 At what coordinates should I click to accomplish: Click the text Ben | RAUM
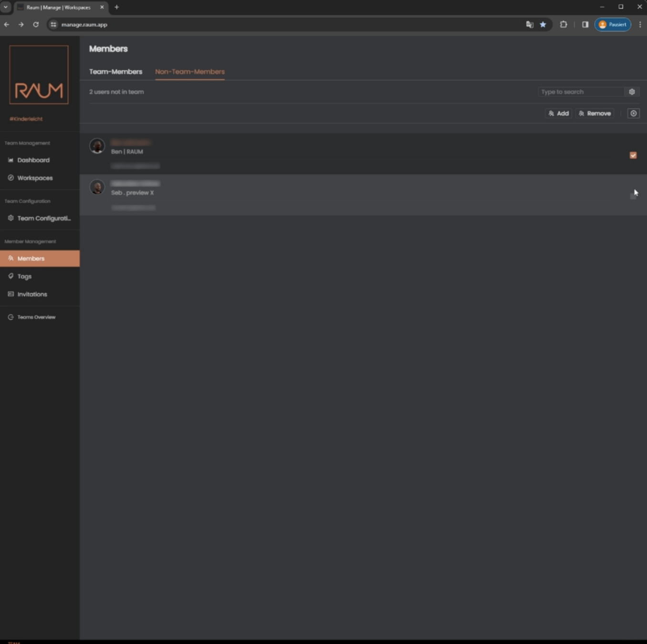(x=127, y=152)
